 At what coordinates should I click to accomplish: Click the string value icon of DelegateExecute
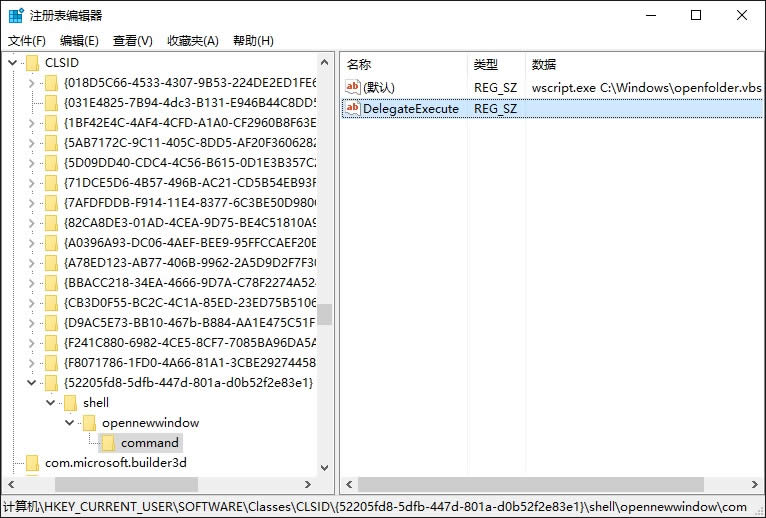(x=352, y=108)
